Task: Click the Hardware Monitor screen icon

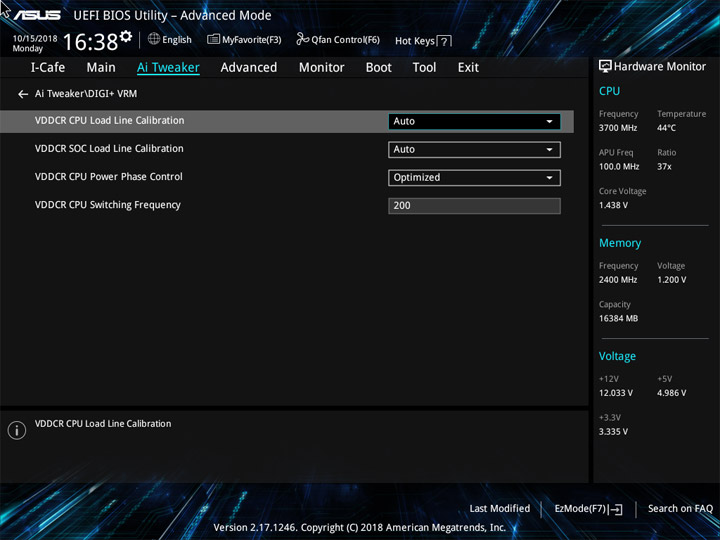Action: pyautogui.click(x=605, y=66)
